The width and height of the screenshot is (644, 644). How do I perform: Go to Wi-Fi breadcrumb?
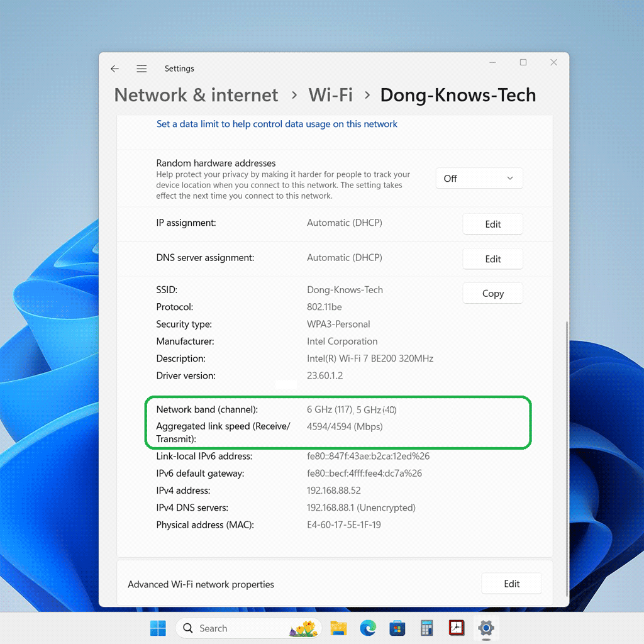click(x=331, y=96)
